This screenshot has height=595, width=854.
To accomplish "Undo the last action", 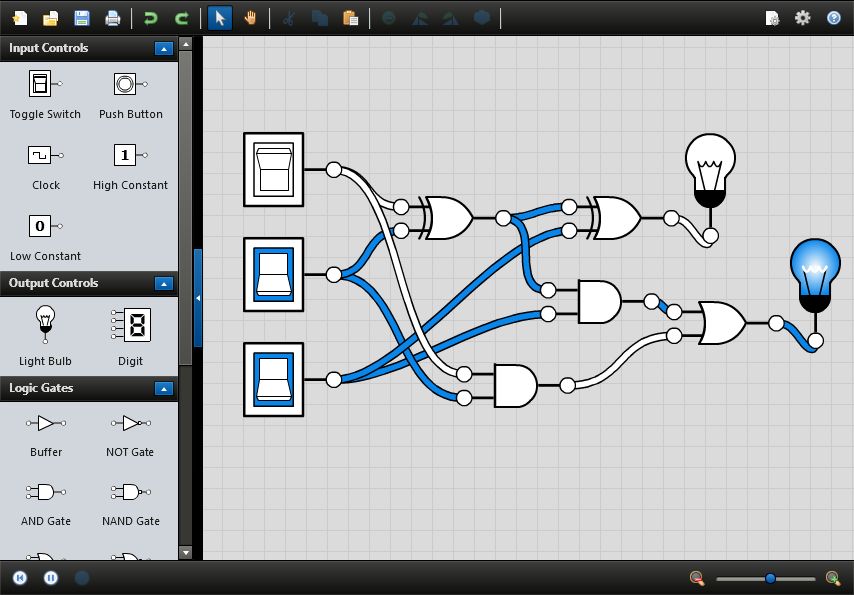I will (151, 17).
